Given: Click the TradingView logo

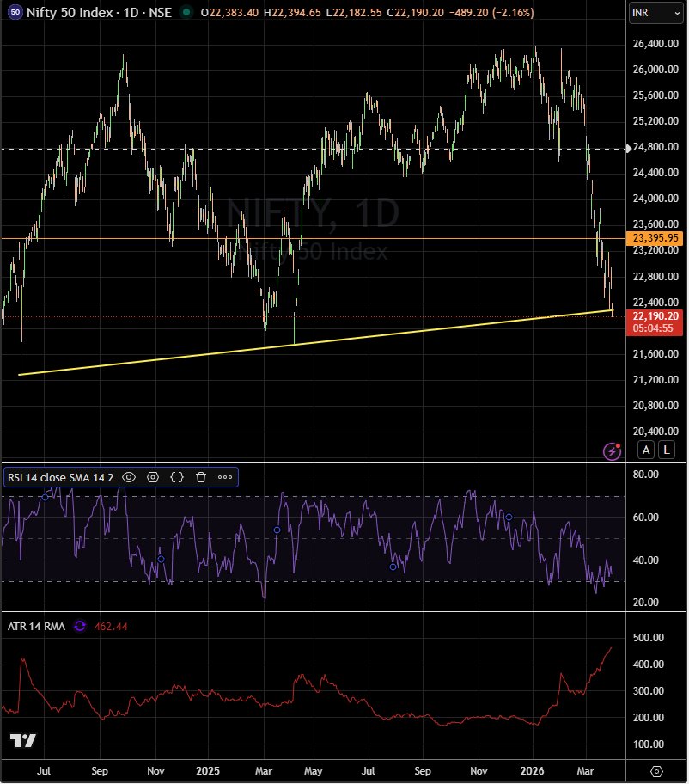Looking at the screenshot, I should pyautogui.click(x=23, y=740).
